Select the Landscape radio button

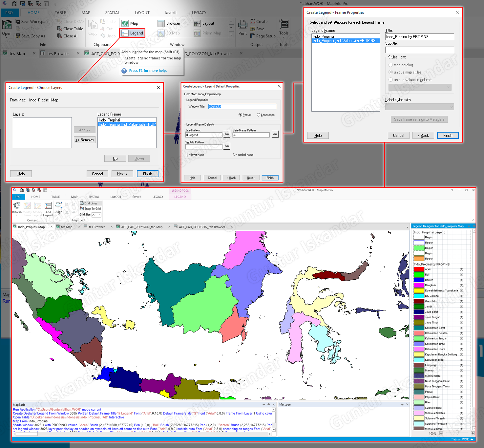pyautogui.click(x=259, y=115)
